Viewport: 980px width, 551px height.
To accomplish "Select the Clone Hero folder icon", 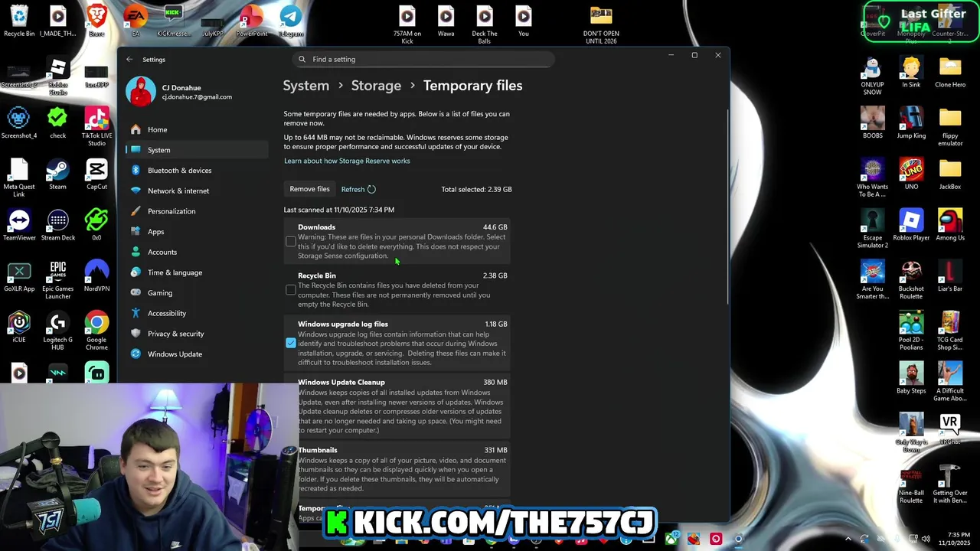I will [x=950, y=73].
